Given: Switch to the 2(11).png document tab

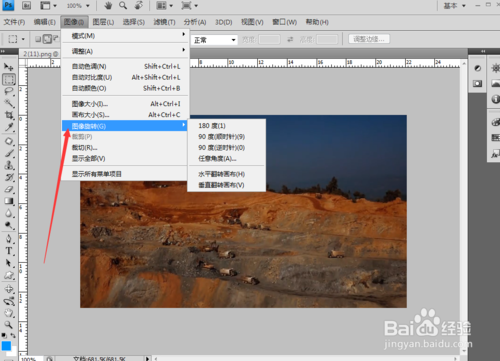Looking at the screenshot, I should (39, 54).
